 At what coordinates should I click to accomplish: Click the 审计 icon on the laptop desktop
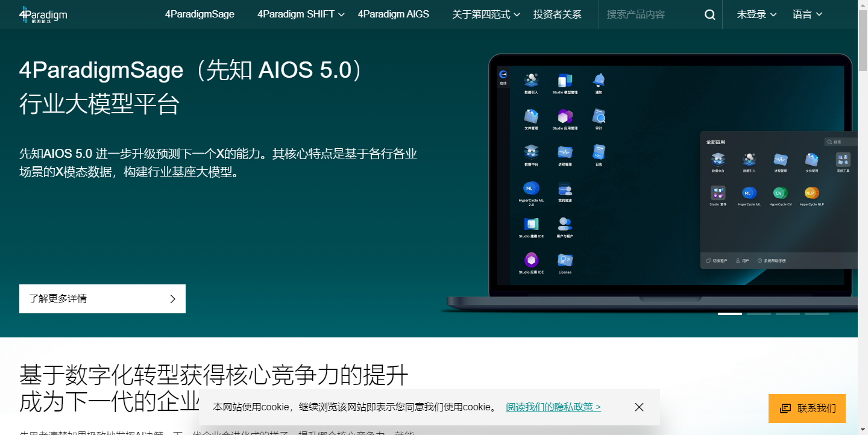pos(599,116)
